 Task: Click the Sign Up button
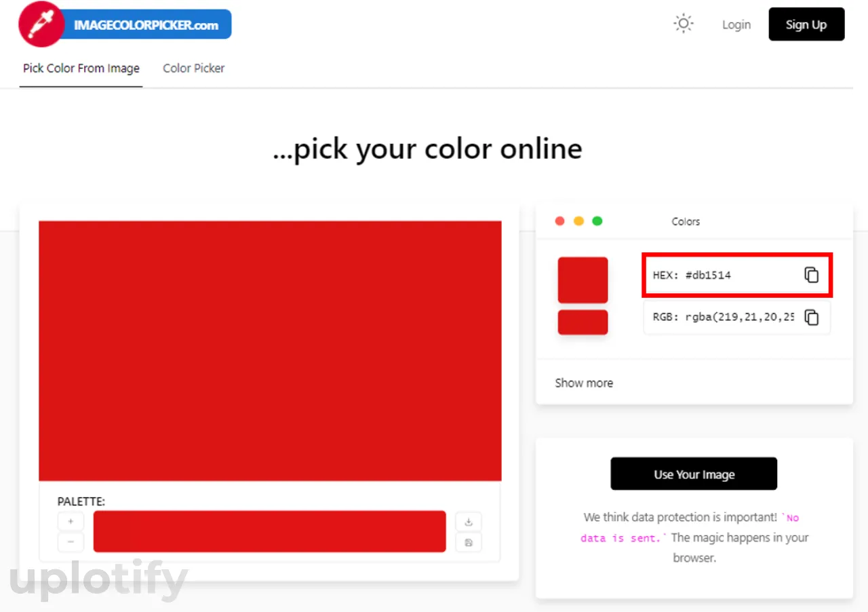[x=806, y=24]
